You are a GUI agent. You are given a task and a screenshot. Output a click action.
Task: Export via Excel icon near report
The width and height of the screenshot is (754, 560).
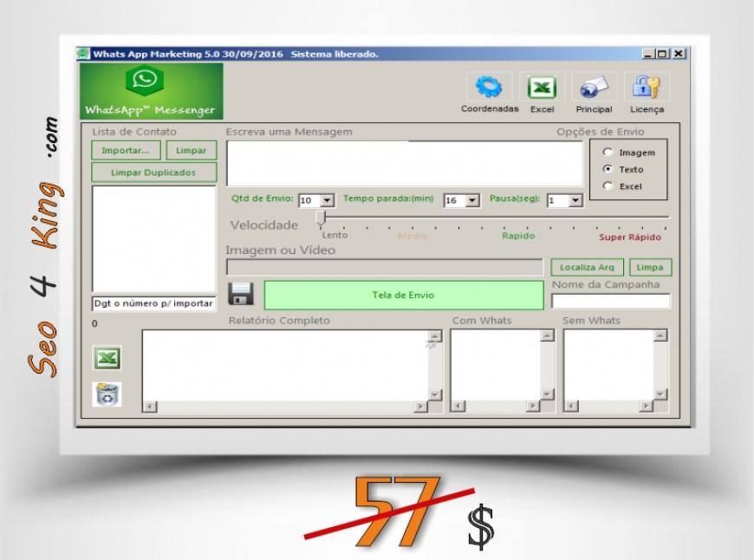pos(107,358)
